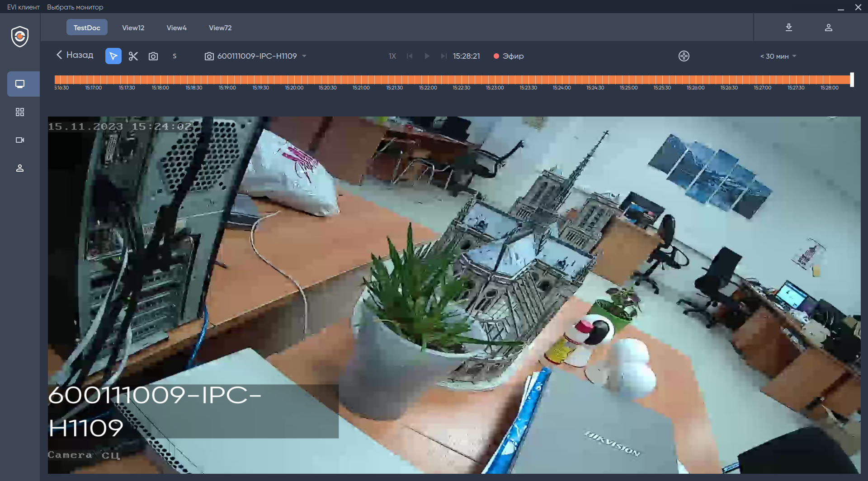Go back with the Назад button
Screen dimensions: 868x481
pos(75,55)
